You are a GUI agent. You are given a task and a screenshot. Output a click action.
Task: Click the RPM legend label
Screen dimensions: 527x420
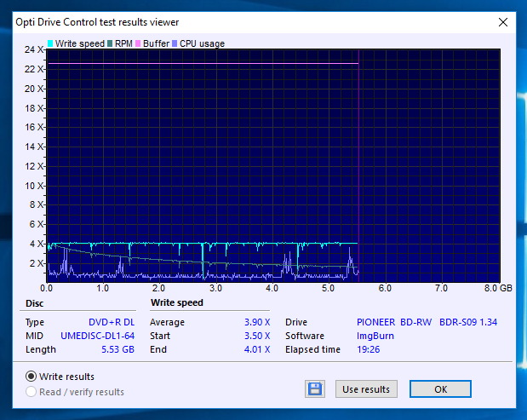click(123, 43)
